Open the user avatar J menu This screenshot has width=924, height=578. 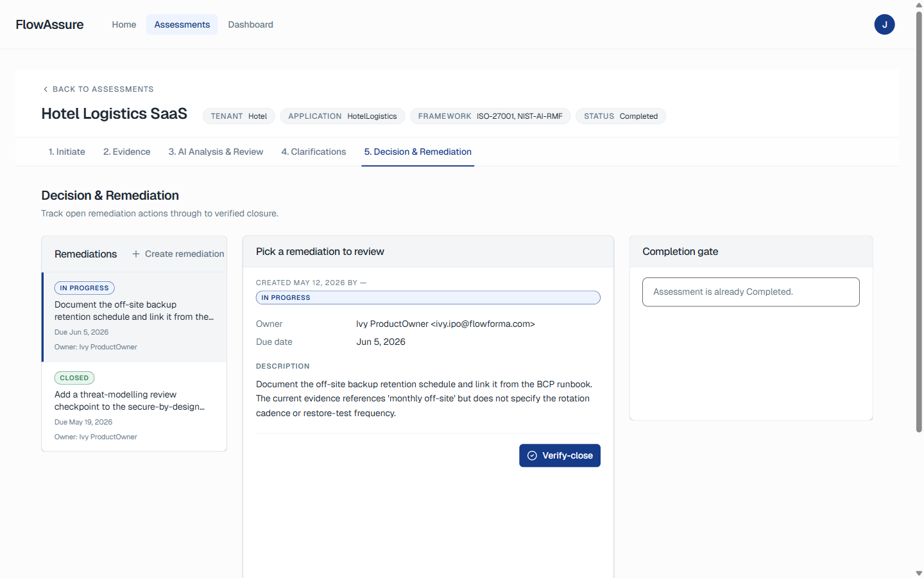coord(884,24)
